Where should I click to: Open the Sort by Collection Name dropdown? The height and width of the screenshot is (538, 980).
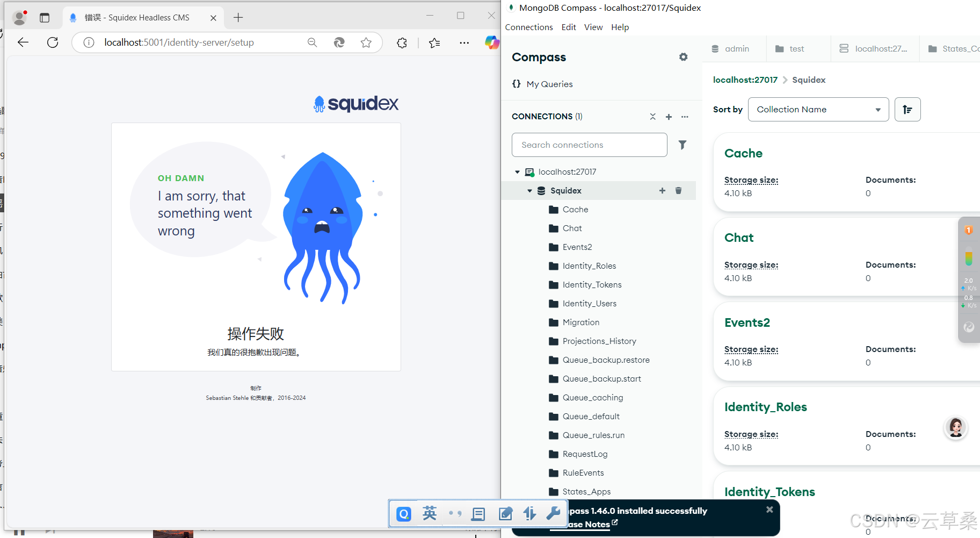tap(818, 110)
